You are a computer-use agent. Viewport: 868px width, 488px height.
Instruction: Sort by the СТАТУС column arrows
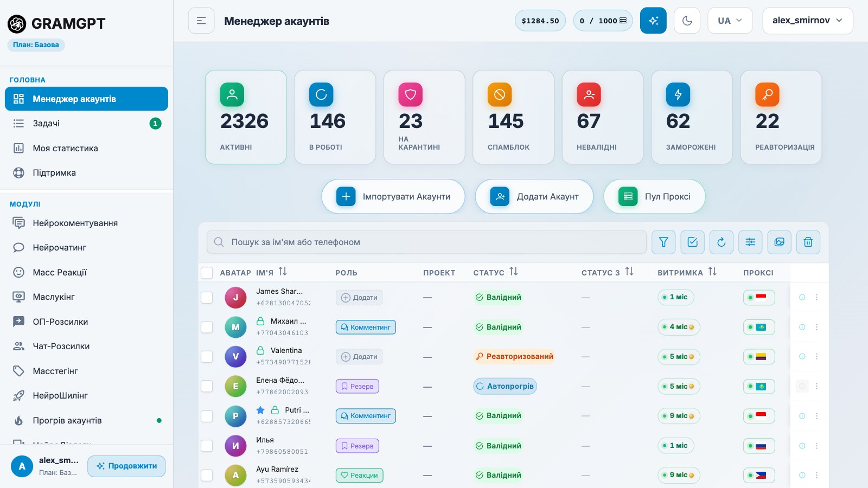(x=514, y=272)
